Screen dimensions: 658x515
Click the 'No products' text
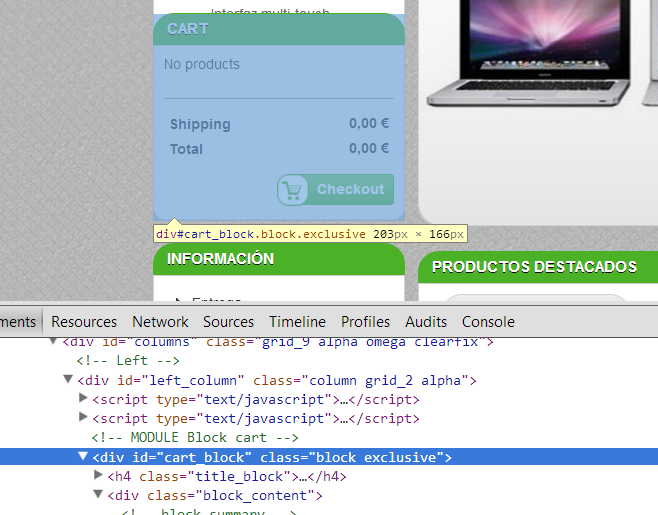(202, 64)
